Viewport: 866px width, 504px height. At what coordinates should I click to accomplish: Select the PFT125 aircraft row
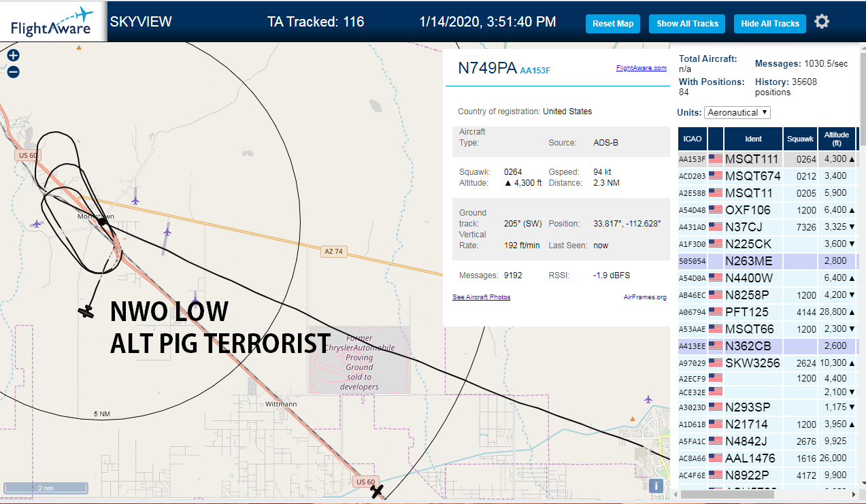pyautogui.click(x=767, y=312)
